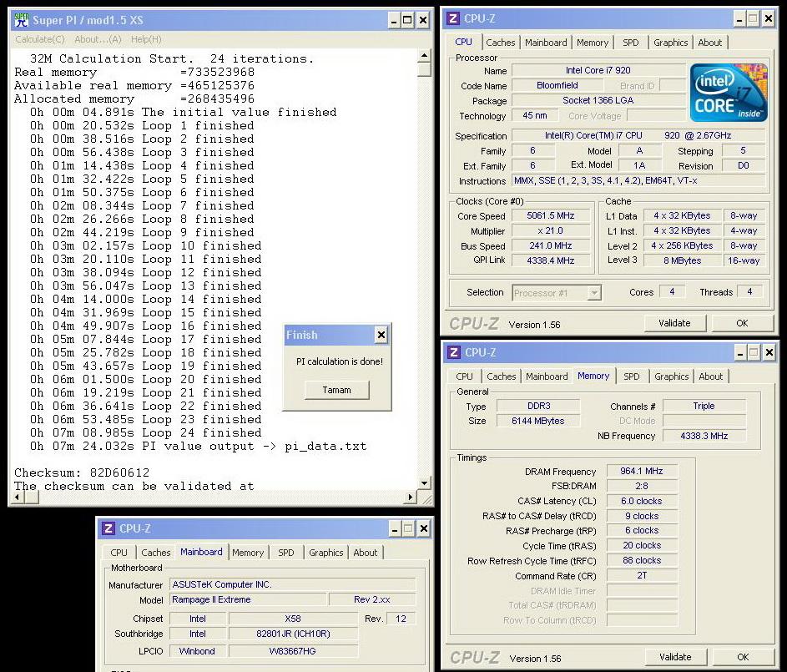Click Tamam button in Finish dialog
Screen dimensions: 787x672
pyautogui.click(x=337, y=390)
